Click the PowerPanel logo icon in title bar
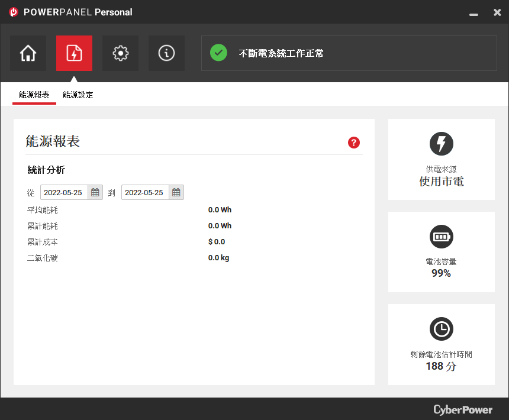Image resolution: width=509 pixels, height=420 pixels. pos(14,12)
